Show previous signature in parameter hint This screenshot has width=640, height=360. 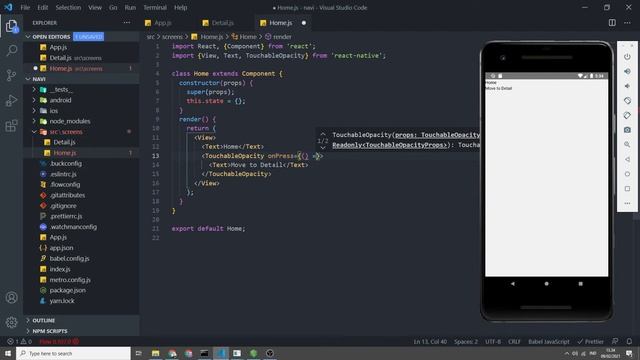[x=323, y=133]
